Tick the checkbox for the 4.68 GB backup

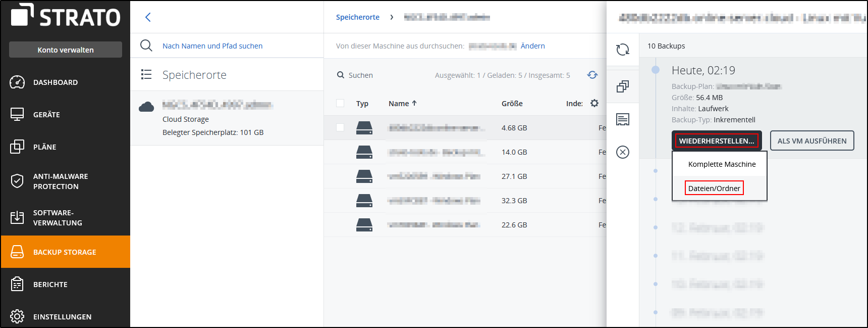coord(340,127)
